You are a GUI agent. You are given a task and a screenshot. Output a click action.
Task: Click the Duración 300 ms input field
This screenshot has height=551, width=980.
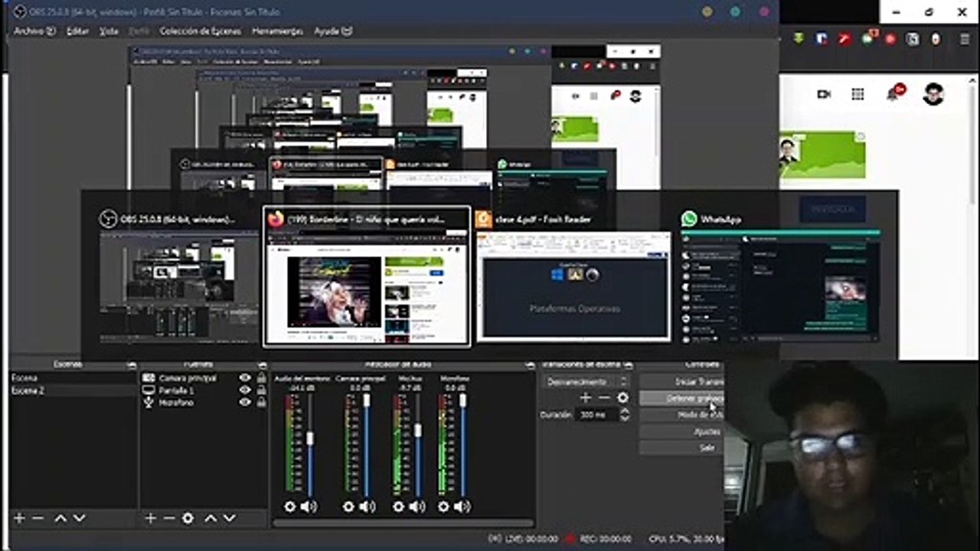pyautogui.click(x=596, y=415)
